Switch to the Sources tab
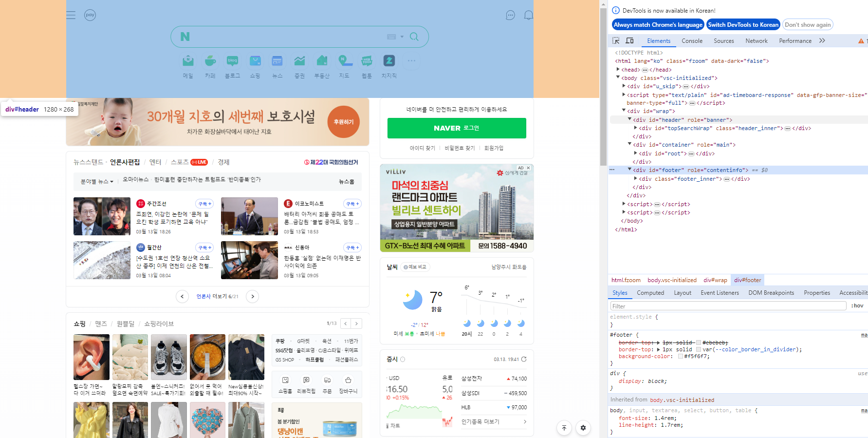 pyautogui.click(x=724, y=41)
